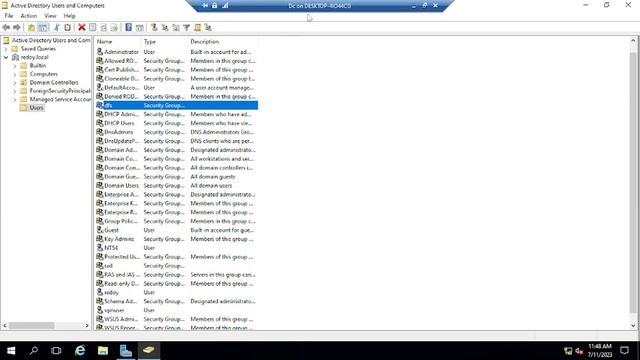Select the Users container in the tree
Viewport: 640px width, 360px height.
pyautogui.click(x=36, y=108)
